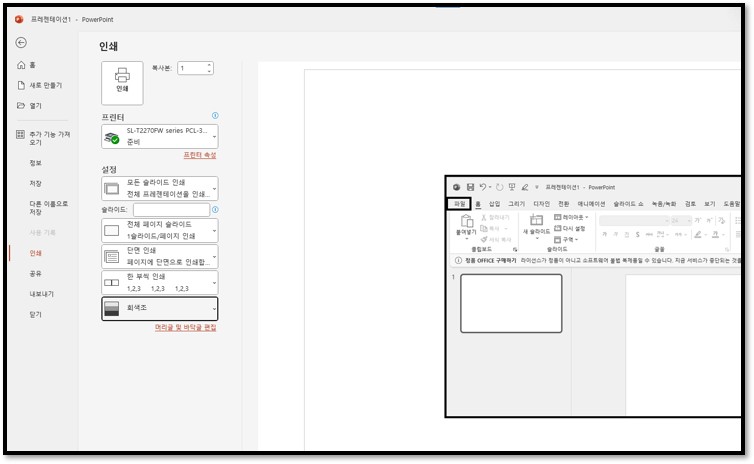Switch to the 슬라이드 쇼 tab in inset window
Viewport: 754px width, 464px height.
coord(628,204)
